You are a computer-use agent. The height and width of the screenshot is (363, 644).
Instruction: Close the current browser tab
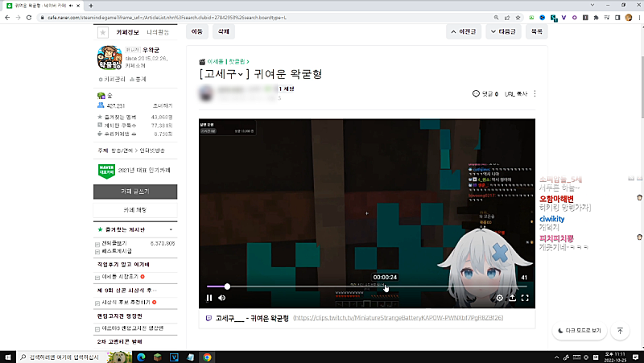click(78, 6)
